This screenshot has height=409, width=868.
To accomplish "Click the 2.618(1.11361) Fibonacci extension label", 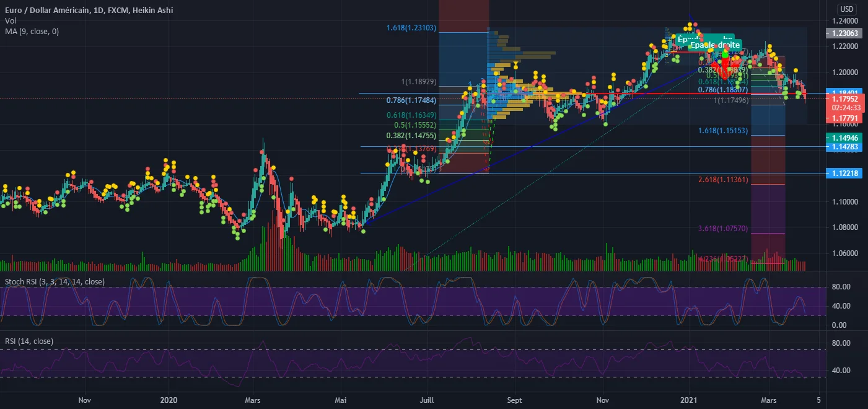I will 724,180.
